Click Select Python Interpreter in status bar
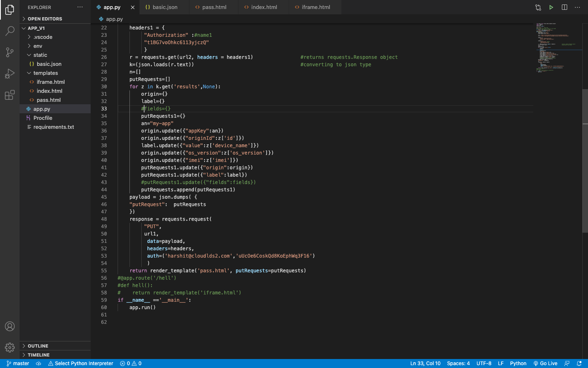This screenshot has width=588, height=368. click(x=80, y=363)
